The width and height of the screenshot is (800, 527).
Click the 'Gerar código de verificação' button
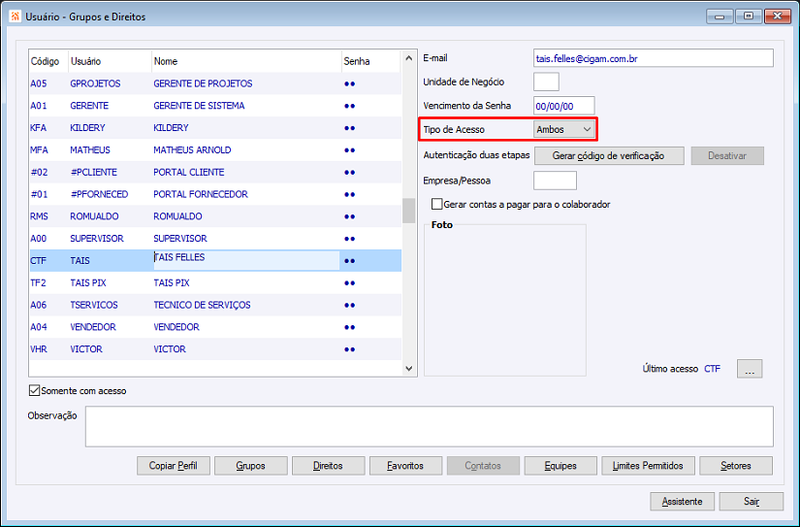(x=609, y=156)
